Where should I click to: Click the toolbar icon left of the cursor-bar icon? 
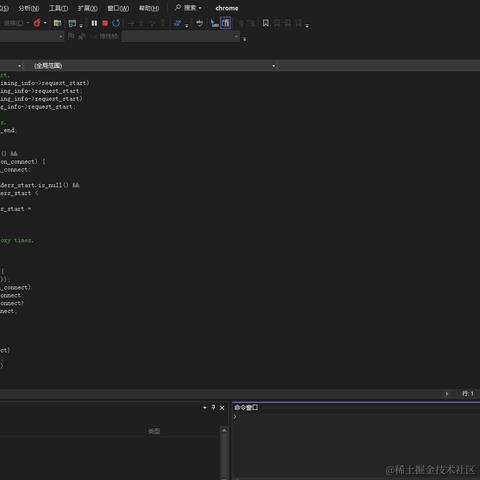(199, 23)
